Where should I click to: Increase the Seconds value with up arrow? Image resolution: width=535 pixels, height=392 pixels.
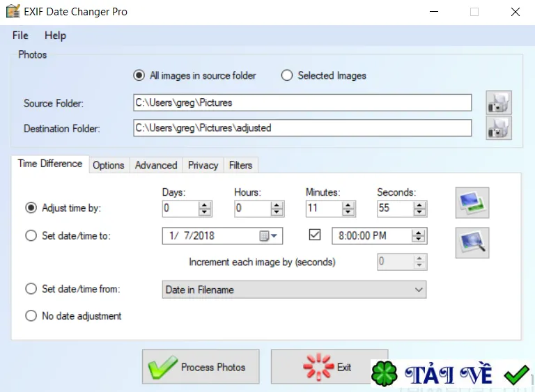tap(419, 205)
